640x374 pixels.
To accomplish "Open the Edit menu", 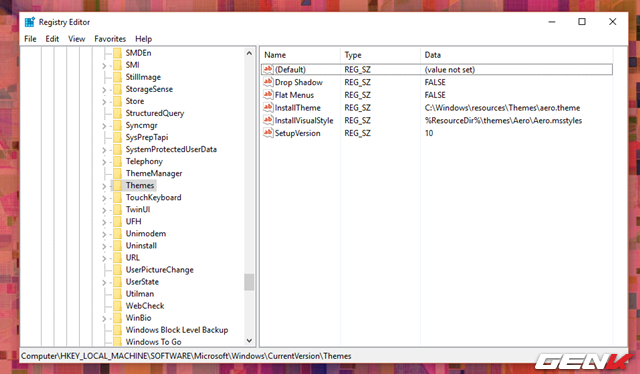I will [x=52, y=39].
